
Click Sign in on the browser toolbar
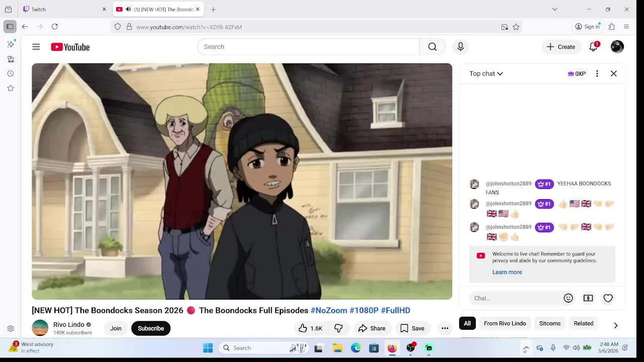pyautogui.click(x=588, y=27)
